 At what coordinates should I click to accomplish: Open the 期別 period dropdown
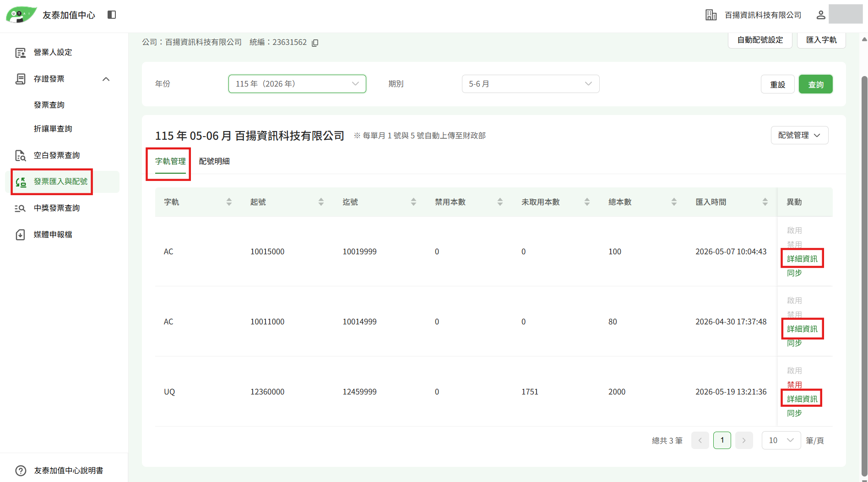(531, 84)
